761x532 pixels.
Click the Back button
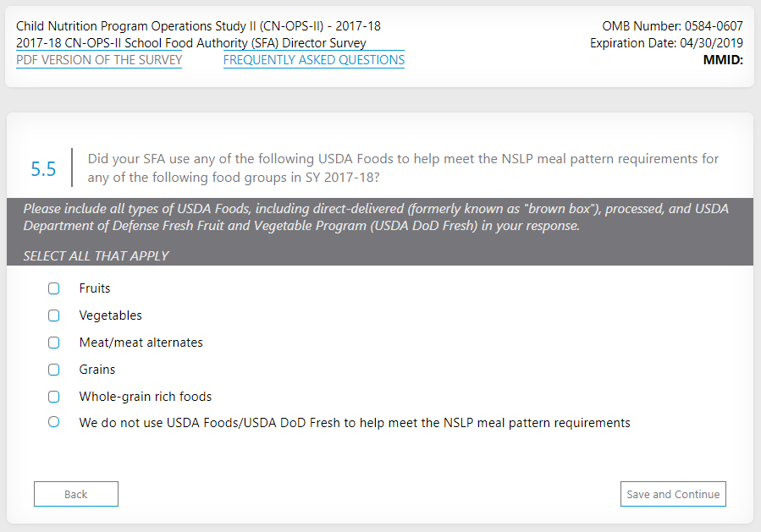coord(75,494)
